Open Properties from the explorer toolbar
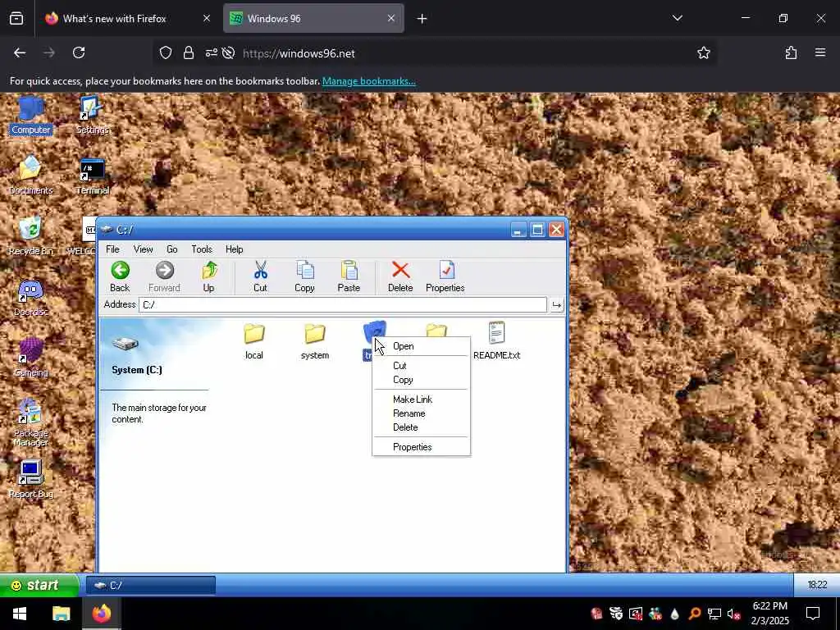Screen dimensions: 840x630 coord(445,276)
